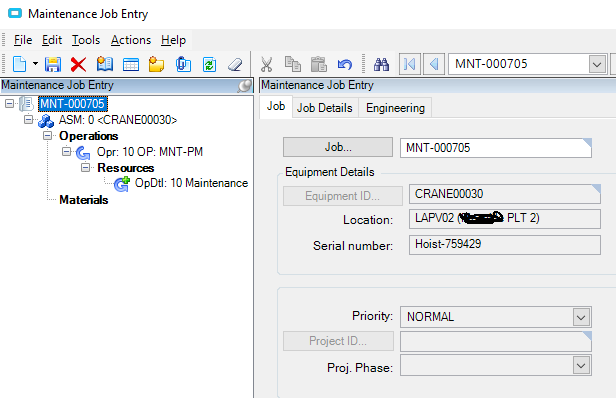Collapse the Opr: 10 OP: MNT-PM node
Viewport: 616px width, 398px height.
(x=66, y=151)
